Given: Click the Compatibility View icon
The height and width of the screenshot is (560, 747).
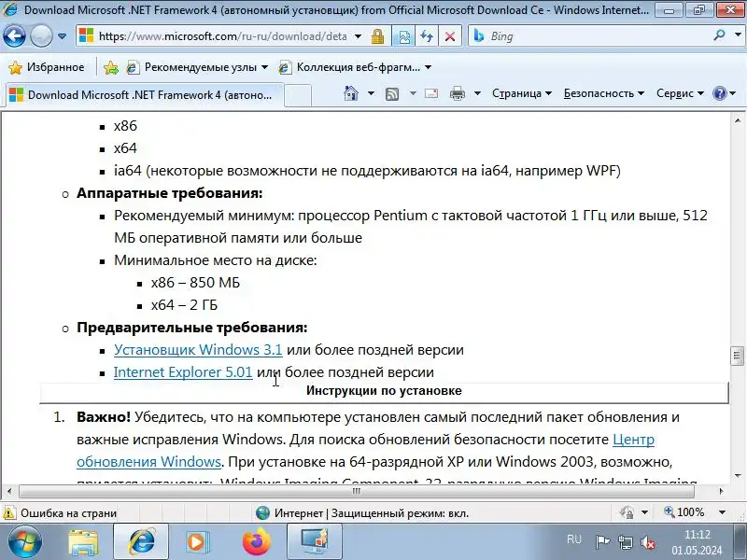Looking at the screenshot, I should (x=403, y=36).
